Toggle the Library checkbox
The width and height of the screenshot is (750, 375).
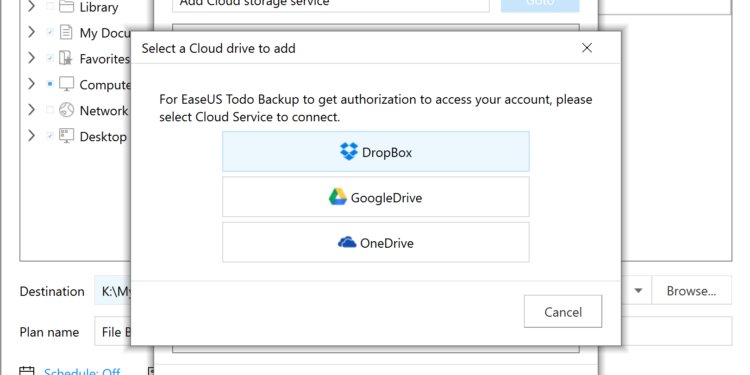(50, 7)
